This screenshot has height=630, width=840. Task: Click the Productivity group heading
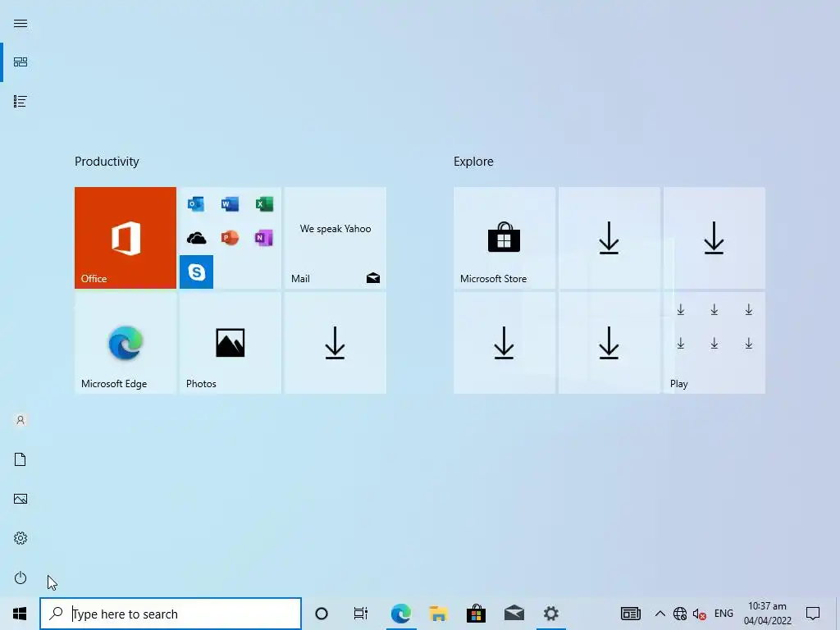[x=107, y=162]
